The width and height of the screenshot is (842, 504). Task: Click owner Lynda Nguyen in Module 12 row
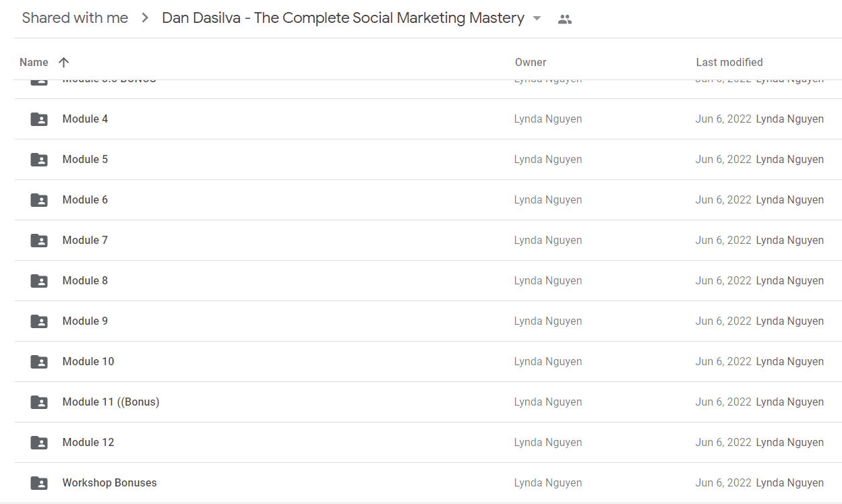coord(548,443)
